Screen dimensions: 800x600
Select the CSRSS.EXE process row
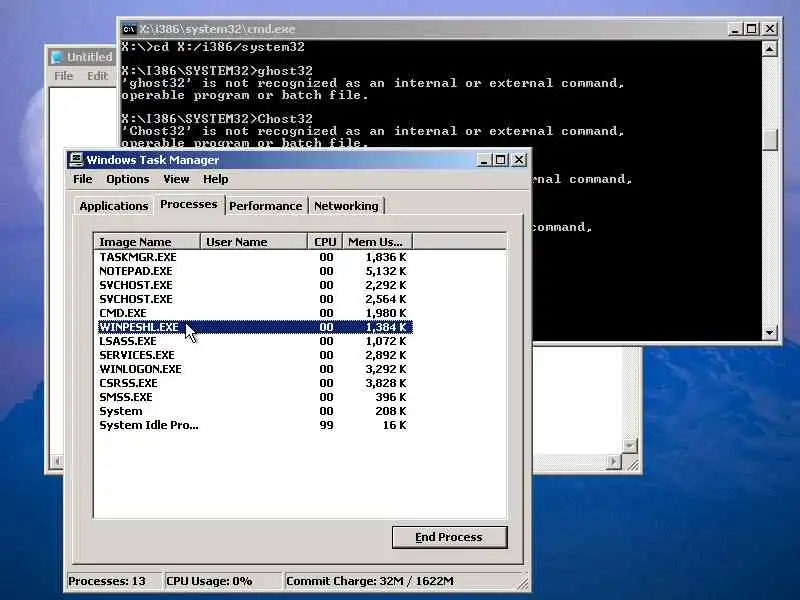point(255,383)
